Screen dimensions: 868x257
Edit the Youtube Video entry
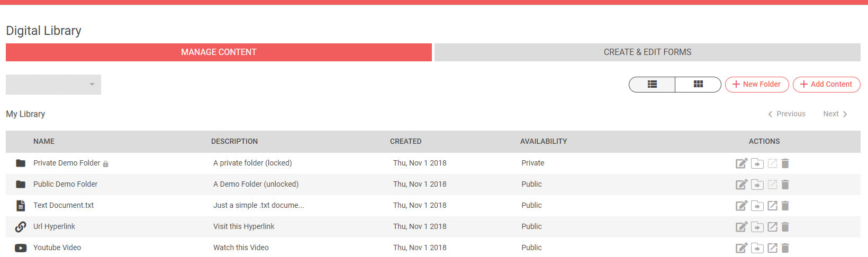click(742, 248)
